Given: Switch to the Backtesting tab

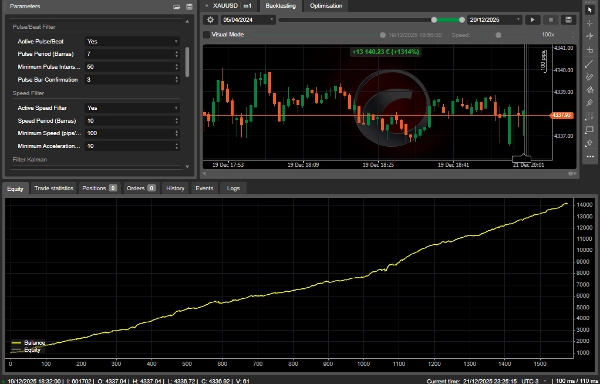Looking at the screenshot, I should pos(280,6).
